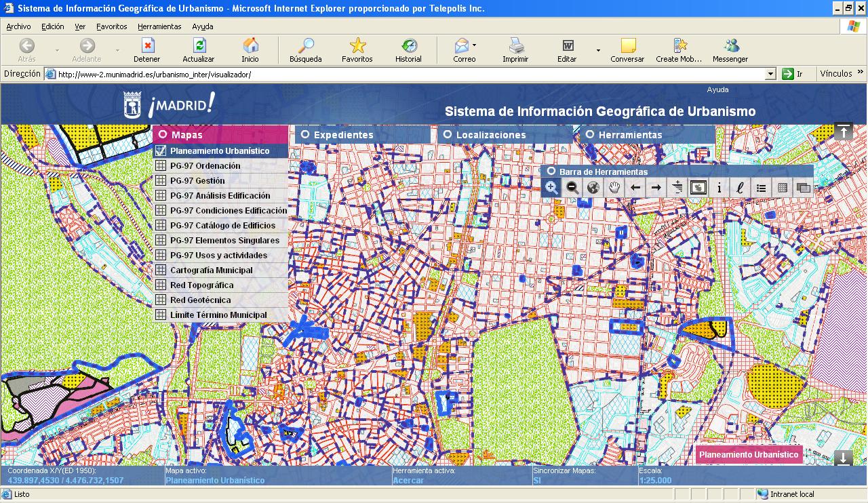Viewport: 868px width, 503px height.
Task: Expand the Expedientes menu panel
Action: 343,134
